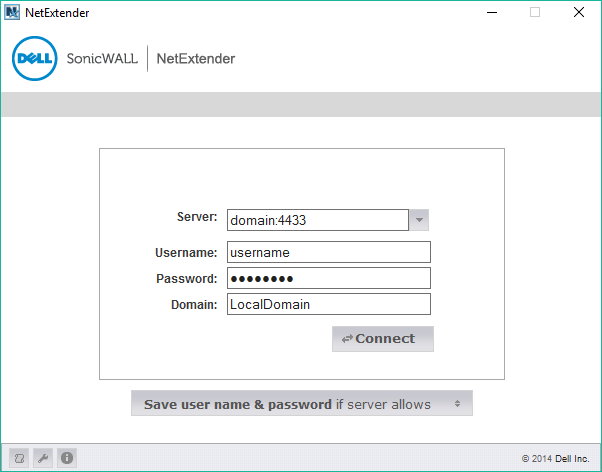Click the © 2014 Dell Inc. text

pos(556,458)
